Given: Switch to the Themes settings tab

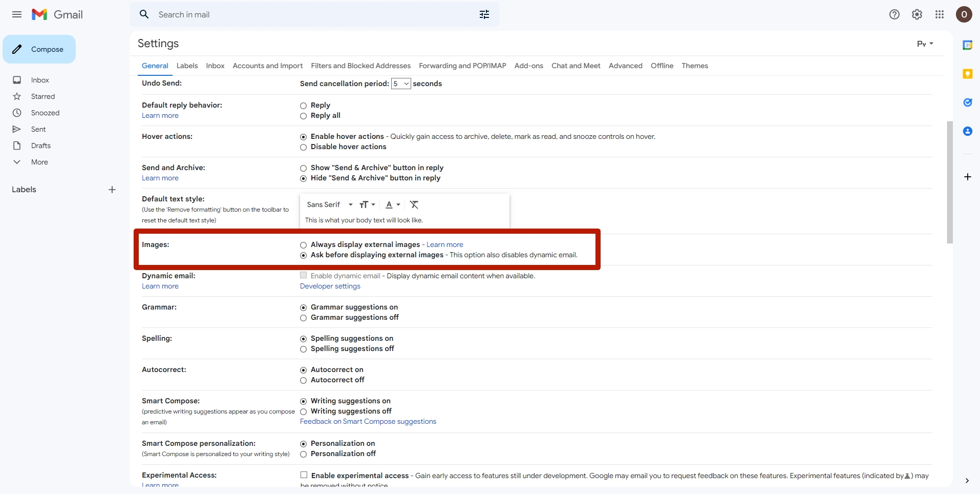Looking at the screenshot, I should pos(695,66).
